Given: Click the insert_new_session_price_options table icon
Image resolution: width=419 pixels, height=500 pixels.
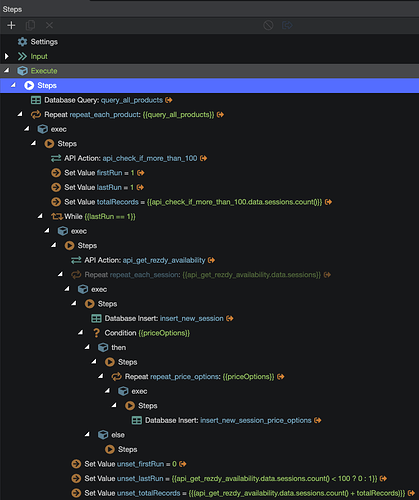Looking at the screenshot, I should pyautogui.click(x=137, y=420).
